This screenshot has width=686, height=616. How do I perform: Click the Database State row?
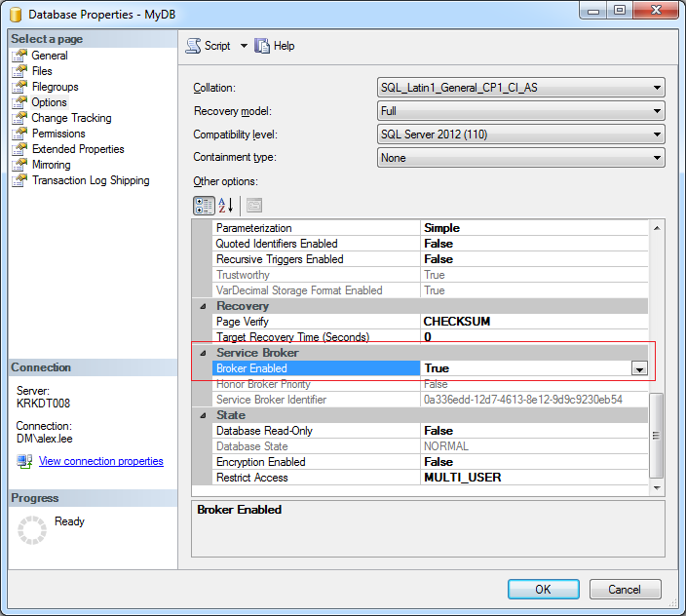click(x=431, y=446)
